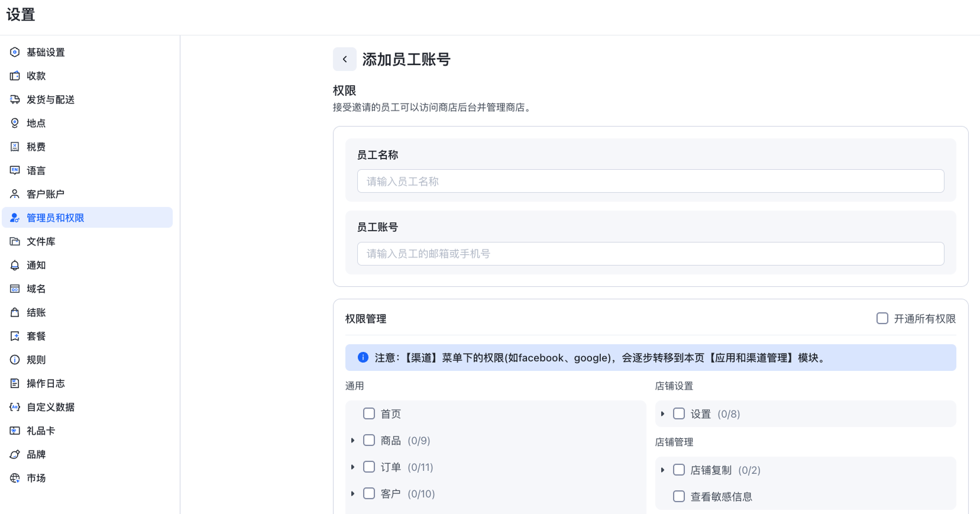Click the 收款 wallet icon
This screenshot has width=980, height=514.
(x=15, y=76)
